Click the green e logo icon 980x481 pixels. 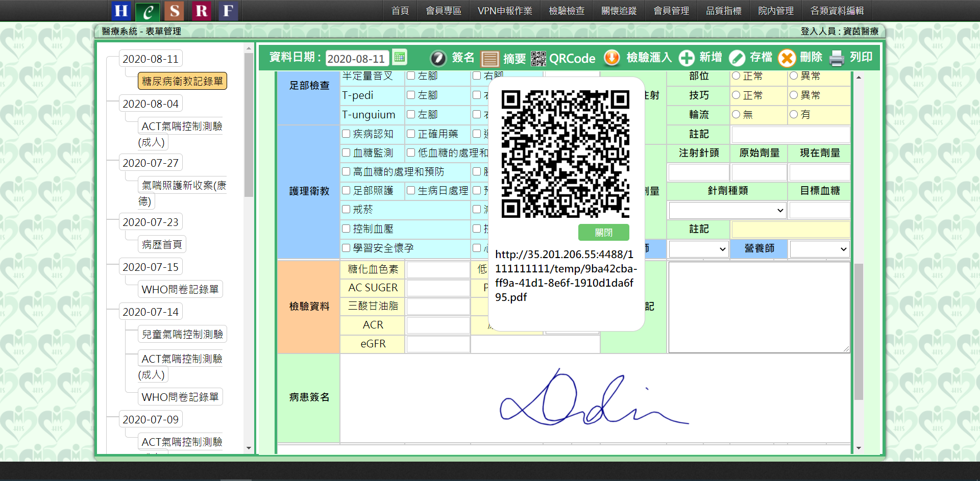(x=148, y=11)
